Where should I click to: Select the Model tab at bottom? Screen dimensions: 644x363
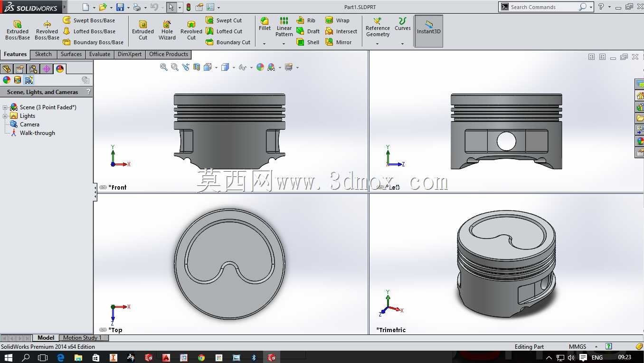(46, 338)
